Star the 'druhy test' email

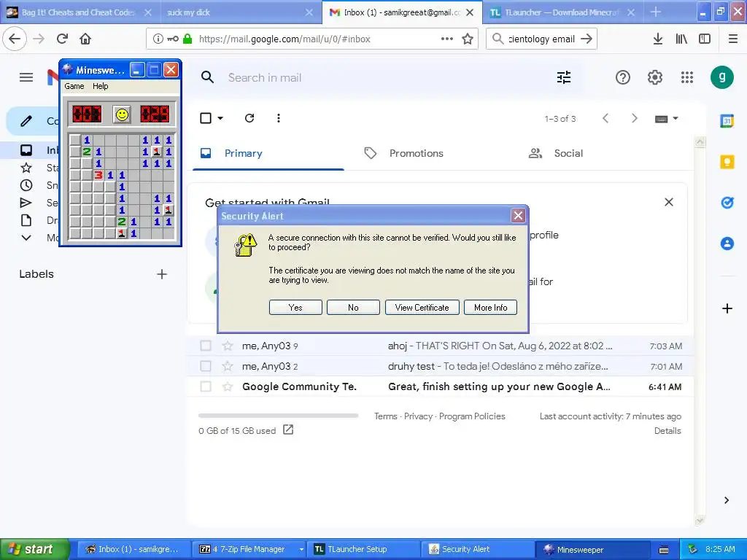point(228,366)
